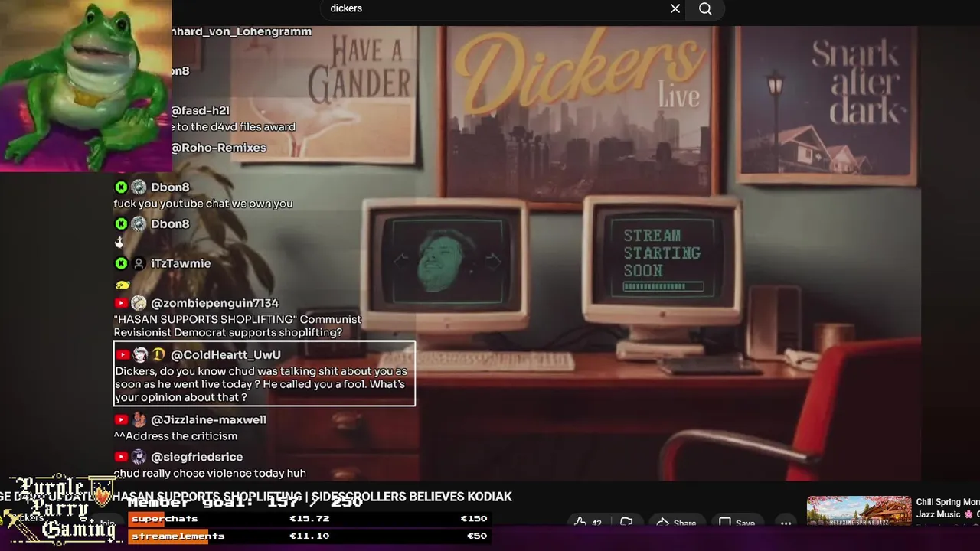
Task: Click the 'Member goal: 157 / 250' text
Action: point(245,501)
